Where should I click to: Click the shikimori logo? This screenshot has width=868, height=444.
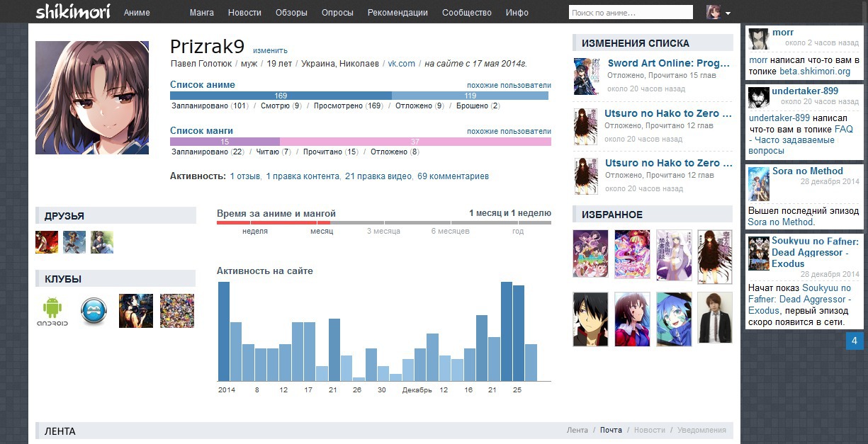coord(74,12)
